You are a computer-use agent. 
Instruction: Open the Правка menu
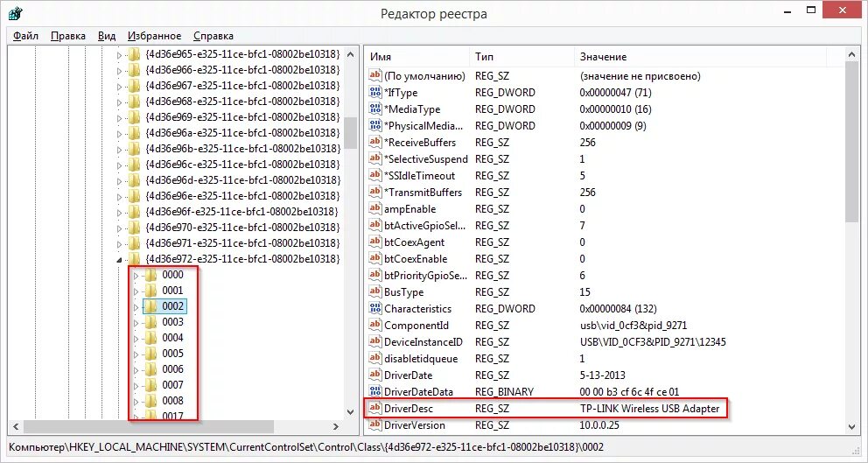(68, 36)
